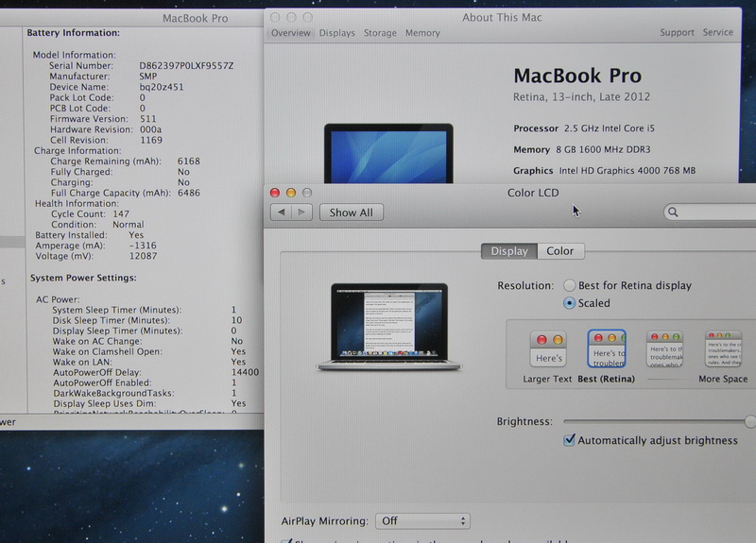Click the System Power Settings heading
756x543 pixels.
pyautogui.click(x=83, y=278)
